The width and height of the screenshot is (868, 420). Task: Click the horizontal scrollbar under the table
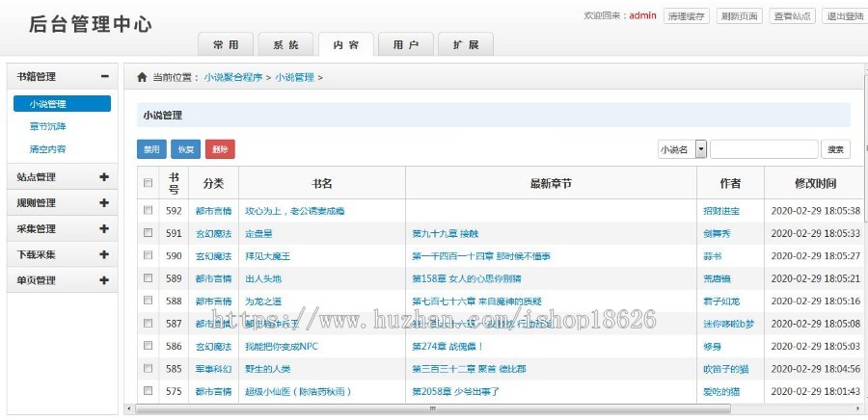(x=432, y=409)
